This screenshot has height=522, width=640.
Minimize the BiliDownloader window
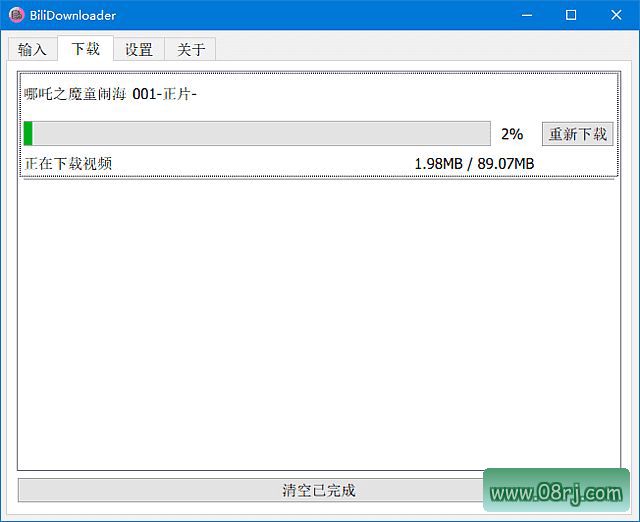point(527,15)
